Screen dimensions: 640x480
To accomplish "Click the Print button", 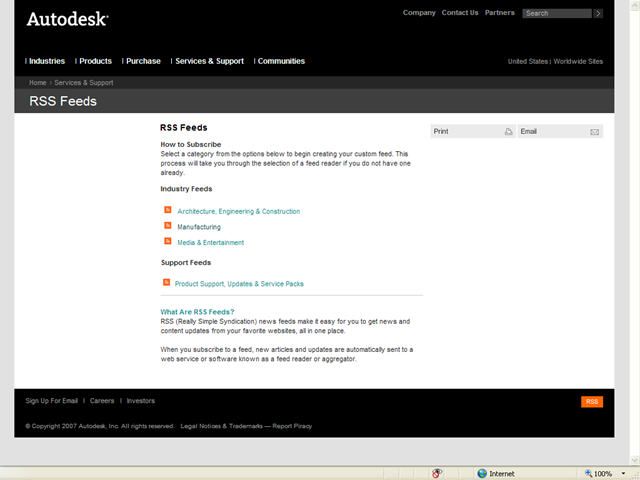I will 473,131.
